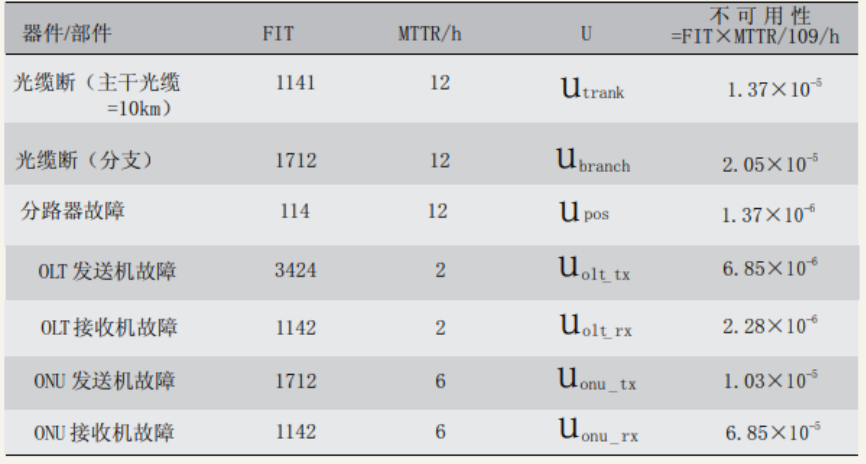
Task: Click the 器件/部件 column header
Action: click(67, 34)
